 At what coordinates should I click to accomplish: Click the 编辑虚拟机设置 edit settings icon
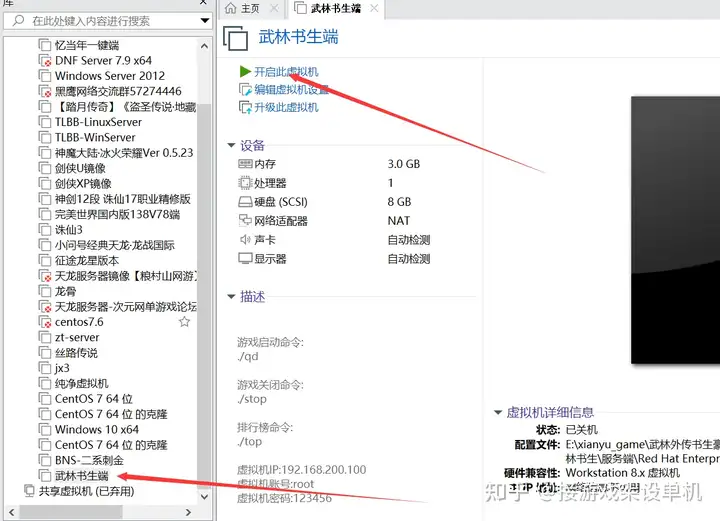(245, 90)
